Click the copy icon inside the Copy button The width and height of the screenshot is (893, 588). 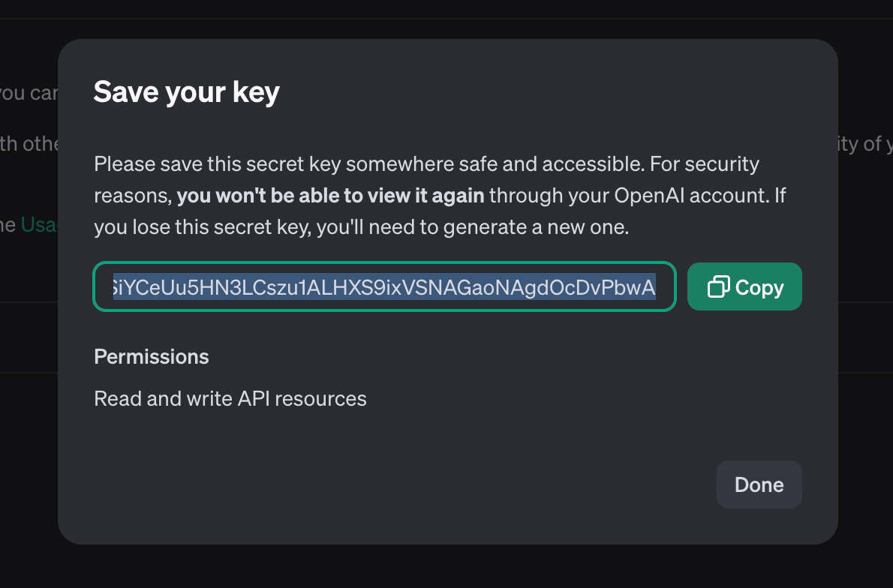click(720, 286)
